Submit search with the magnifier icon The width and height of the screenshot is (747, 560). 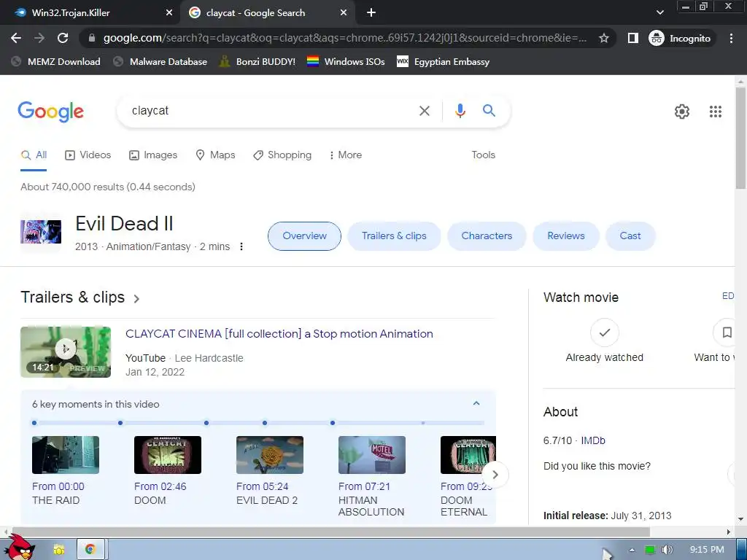click(x=489, y=111)
